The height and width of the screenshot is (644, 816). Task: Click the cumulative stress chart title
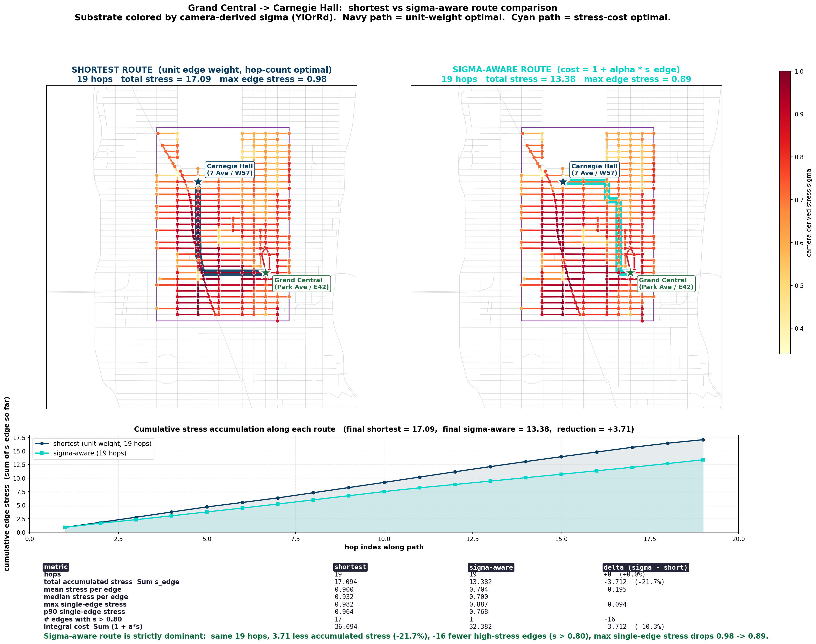(384, 429)
